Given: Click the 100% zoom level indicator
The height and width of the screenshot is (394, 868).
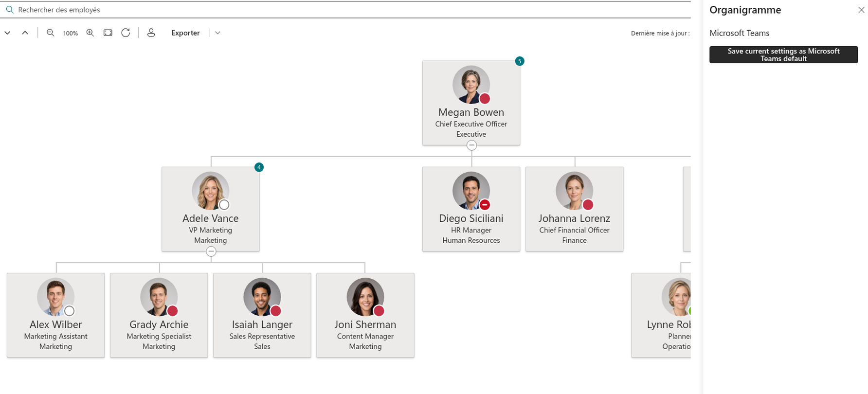Looking at the screenshot, I should [x=70, y=33].
